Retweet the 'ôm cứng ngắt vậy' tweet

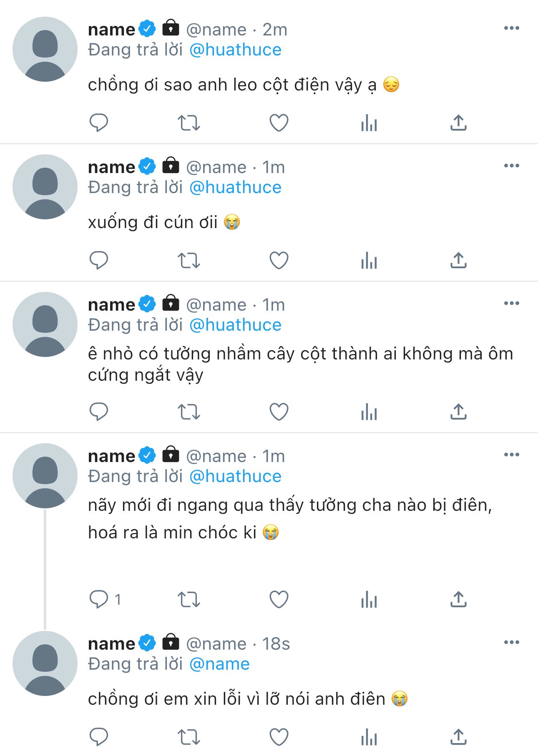coord(189,412)
